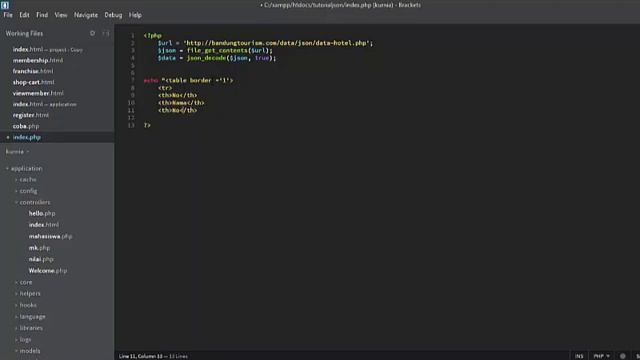
Task: Open the File menu
Action: [x=8, y=15]
